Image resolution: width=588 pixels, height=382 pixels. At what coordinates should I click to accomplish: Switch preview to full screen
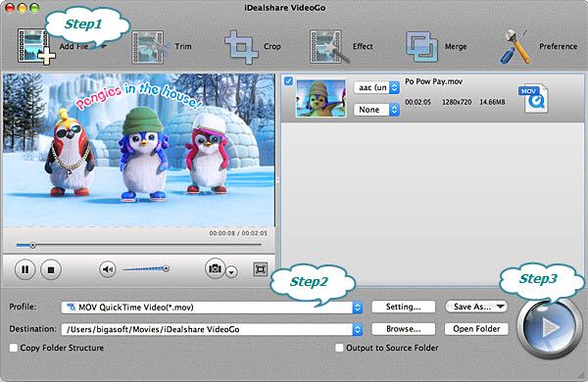(x=261, y=269)
